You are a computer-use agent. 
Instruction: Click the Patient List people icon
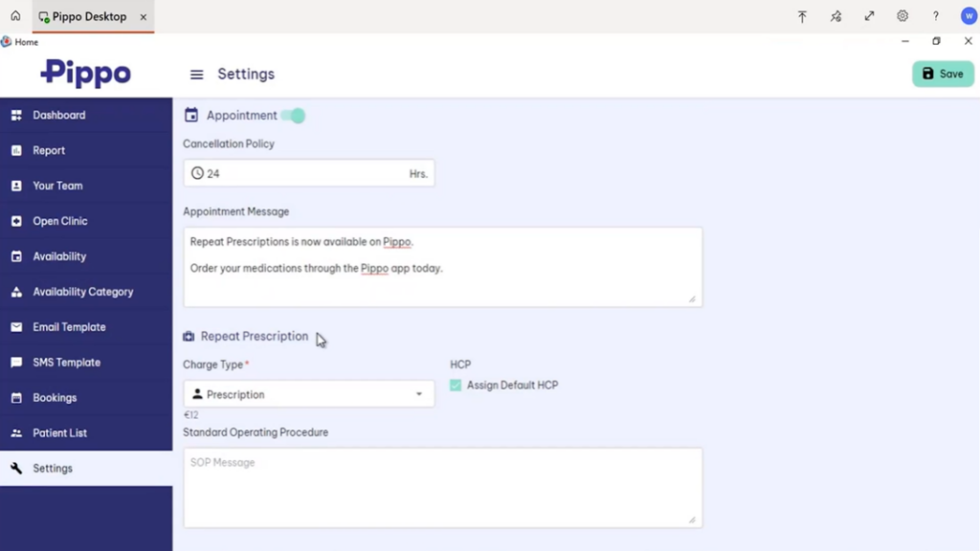click(x=16, y=433)
